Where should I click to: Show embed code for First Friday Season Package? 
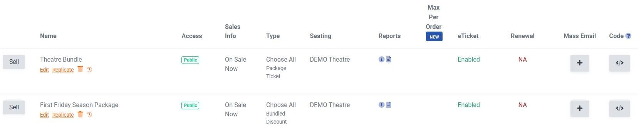coord(619,109)
